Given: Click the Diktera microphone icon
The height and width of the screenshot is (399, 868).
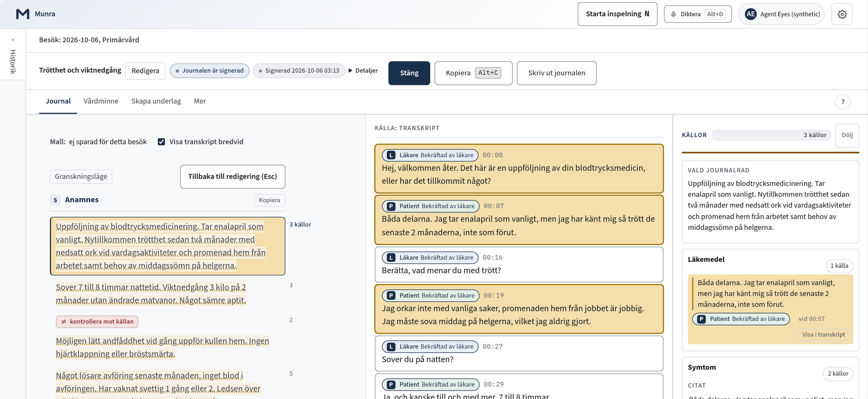Looking at the screenshot, I should (674, 14).
